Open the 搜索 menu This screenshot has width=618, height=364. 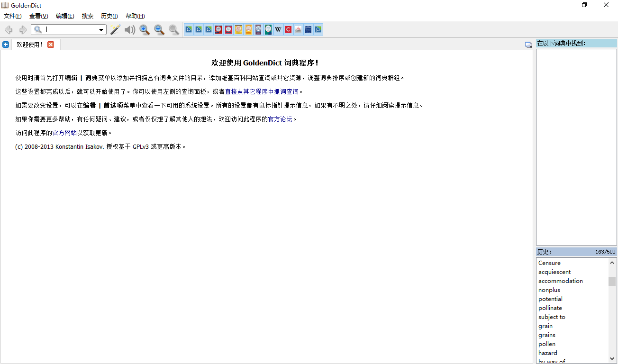point(88,16)
